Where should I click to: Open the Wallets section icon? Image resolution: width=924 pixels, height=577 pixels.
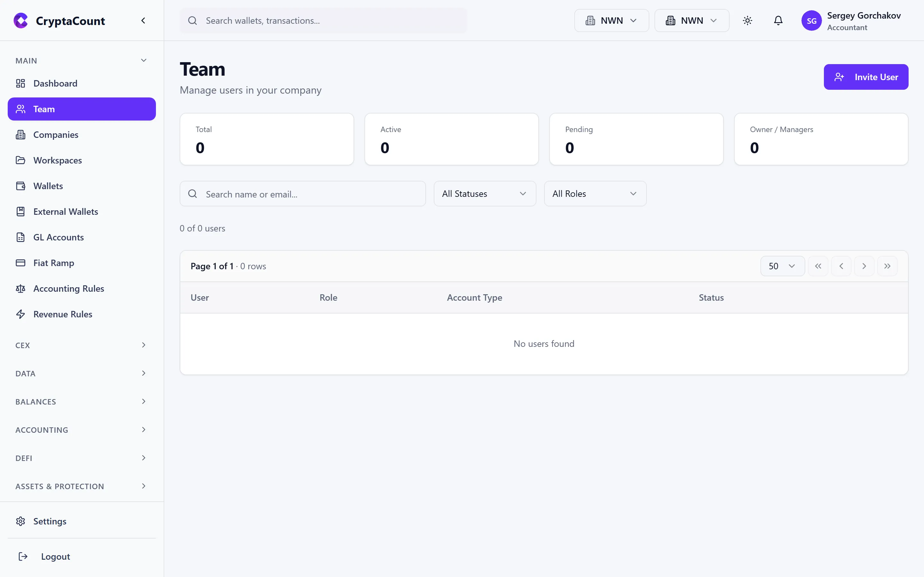click(21, 186)
